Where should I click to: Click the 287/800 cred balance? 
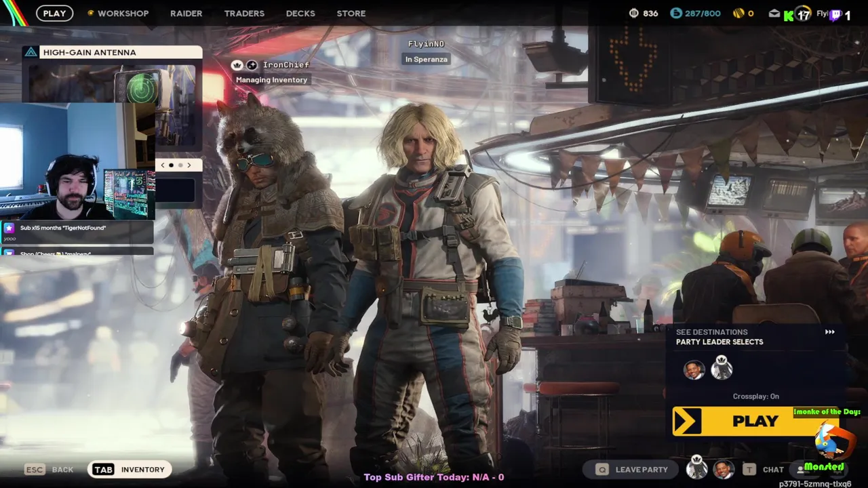click(x=703, y=13)
